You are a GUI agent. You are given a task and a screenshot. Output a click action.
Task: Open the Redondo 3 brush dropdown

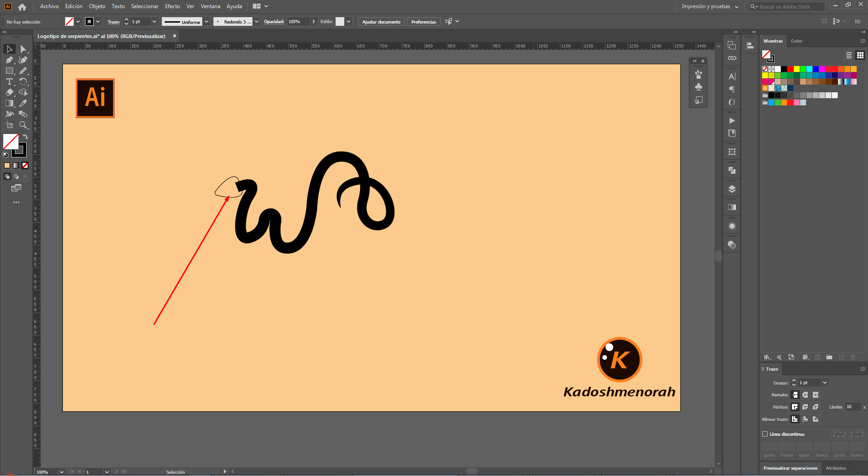257,22
